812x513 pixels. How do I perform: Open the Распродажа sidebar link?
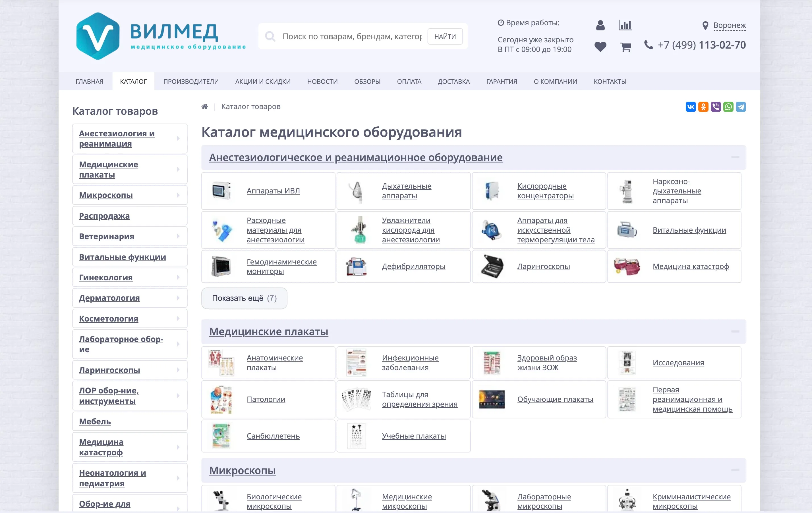coord(104,216)
